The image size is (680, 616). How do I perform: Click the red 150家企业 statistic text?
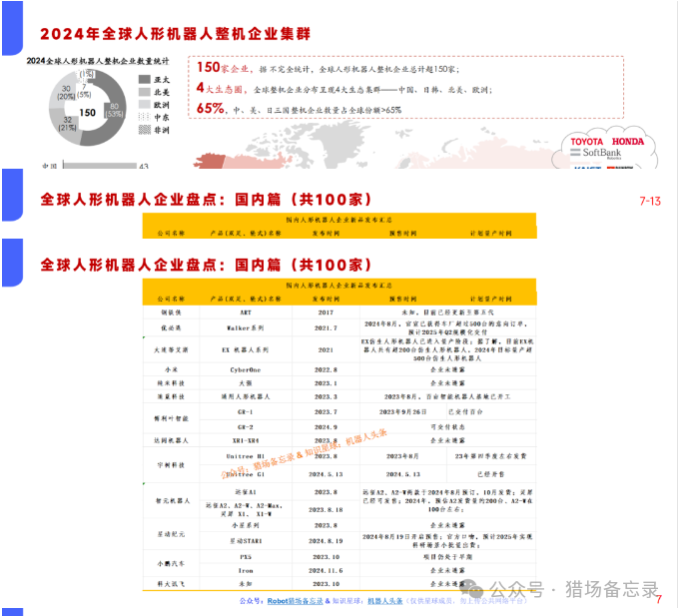[225, 68]
